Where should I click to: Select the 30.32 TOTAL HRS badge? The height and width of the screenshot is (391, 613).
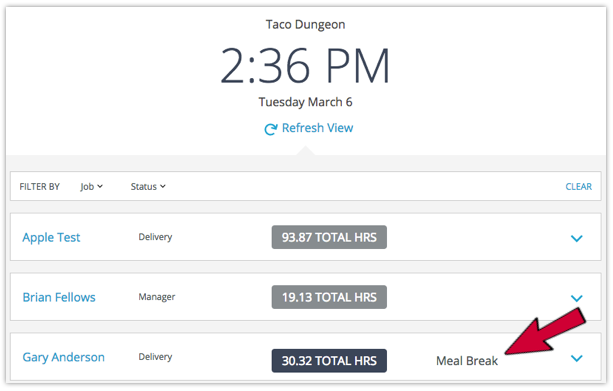pos(329,361)
